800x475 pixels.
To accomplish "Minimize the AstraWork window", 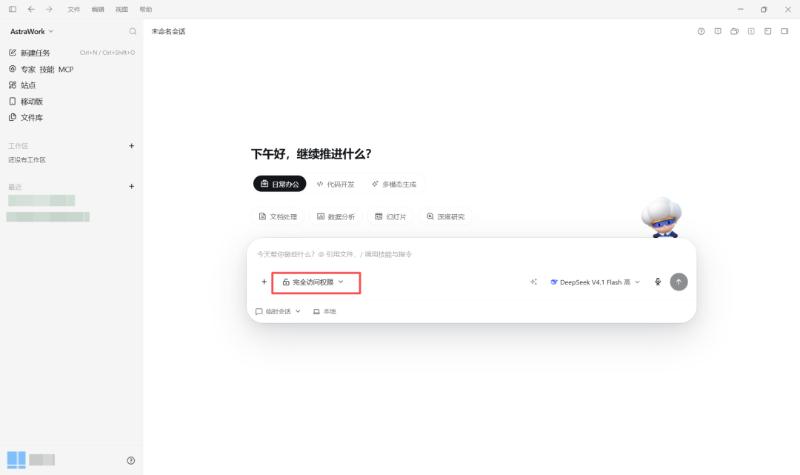I will [x=740, y=9].
